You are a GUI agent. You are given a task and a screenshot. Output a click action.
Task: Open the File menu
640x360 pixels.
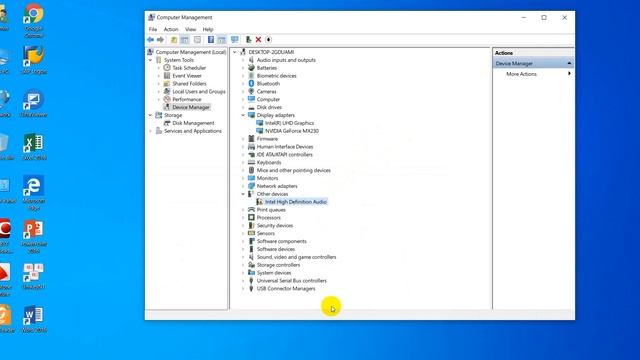point(153,29)
